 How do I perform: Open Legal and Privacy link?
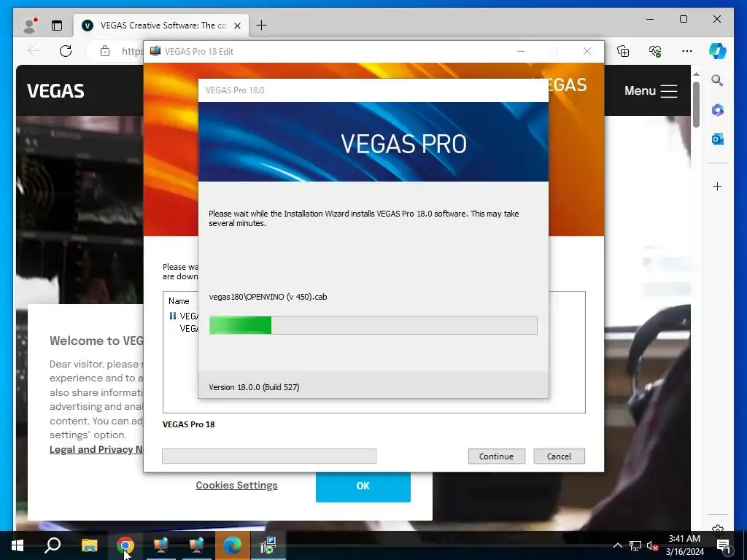pos(96,449)
